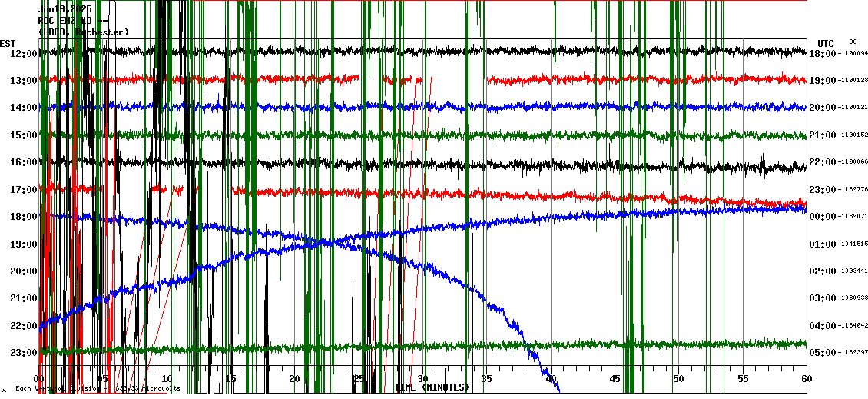Click the EST column header
This screenshot has width=868, height=399.
coord(8,43)
